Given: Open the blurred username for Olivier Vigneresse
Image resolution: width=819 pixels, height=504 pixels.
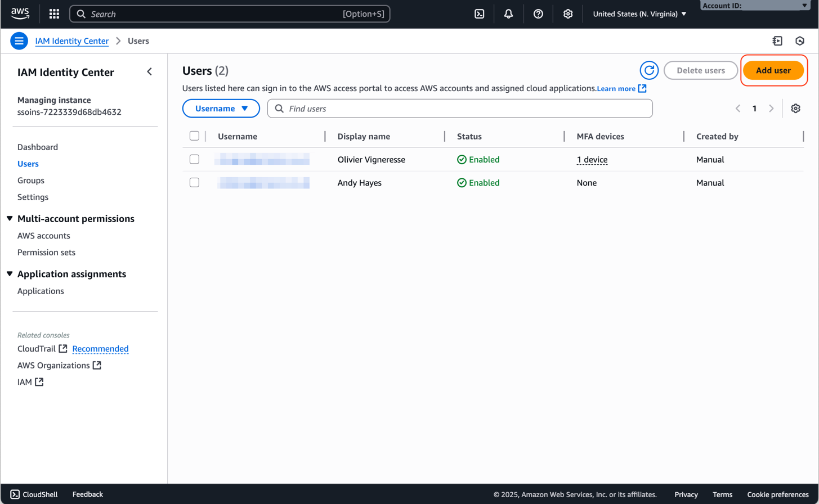Looking at the screenshot, I should click(262, 160).
